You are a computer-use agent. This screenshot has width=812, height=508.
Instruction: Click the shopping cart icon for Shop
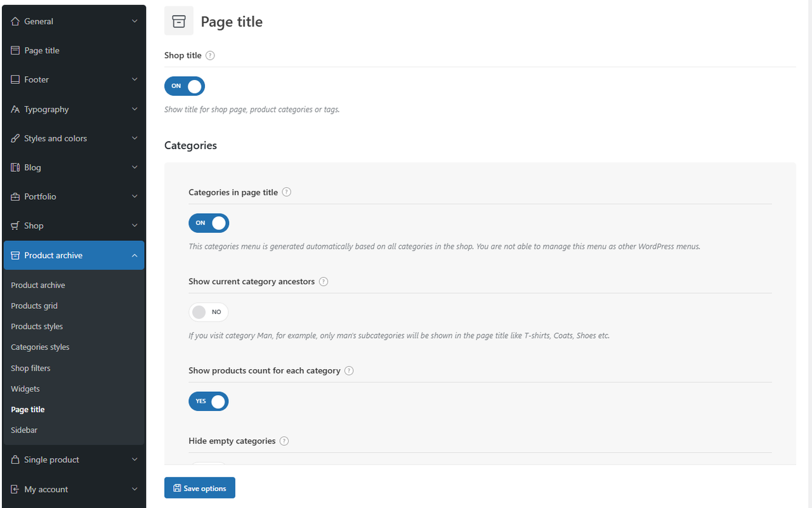tap(16, 226)
